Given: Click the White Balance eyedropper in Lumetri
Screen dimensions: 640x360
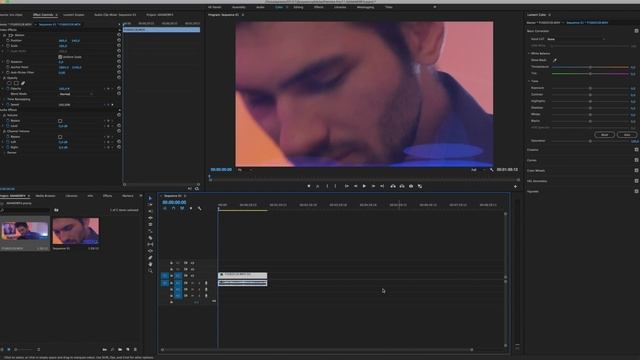Looking at the screenshot, I should (x=555, y=60).
